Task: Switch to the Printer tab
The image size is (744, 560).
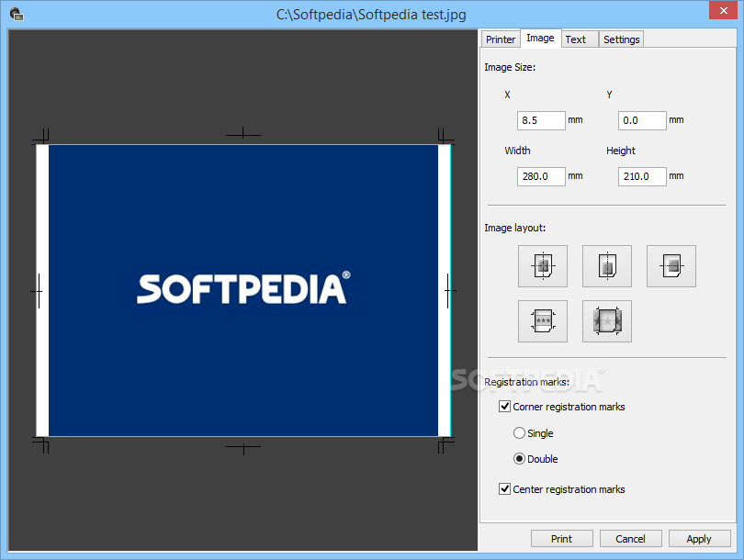Action: [x=501, y=39]
